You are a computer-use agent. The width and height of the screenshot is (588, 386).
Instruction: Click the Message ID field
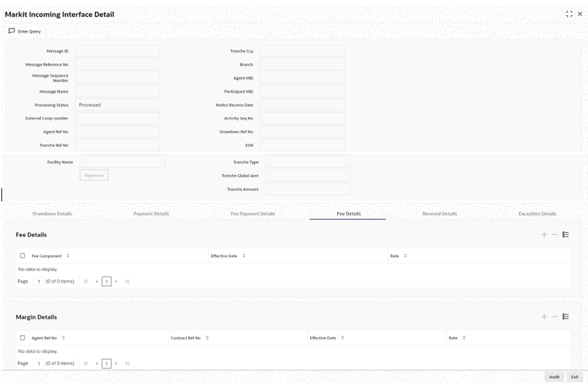117,51
